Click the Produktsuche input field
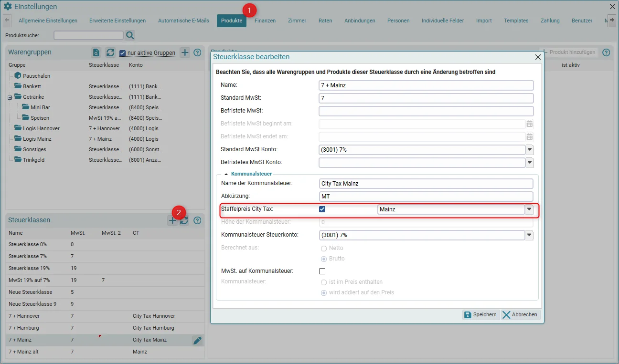 (88, 35)
